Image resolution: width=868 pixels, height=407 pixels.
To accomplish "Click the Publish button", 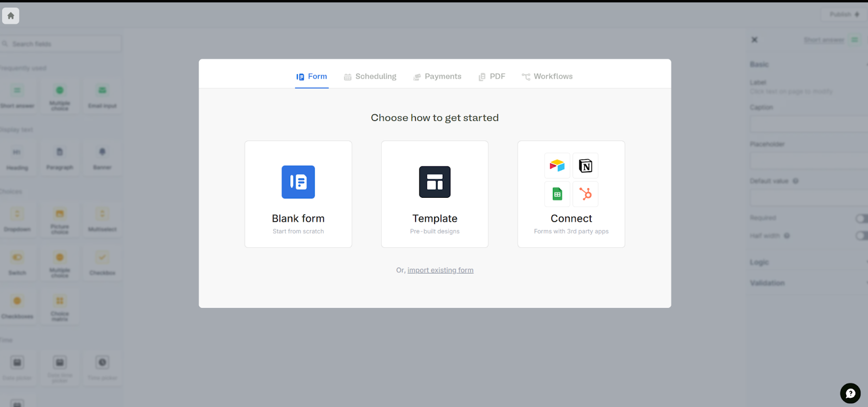I will [x=844, y=15].
